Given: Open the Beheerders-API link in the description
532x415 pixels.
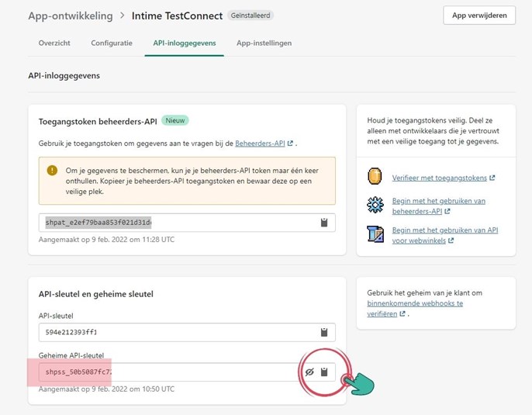Looking at the screenshot, I should coord(259,144).
